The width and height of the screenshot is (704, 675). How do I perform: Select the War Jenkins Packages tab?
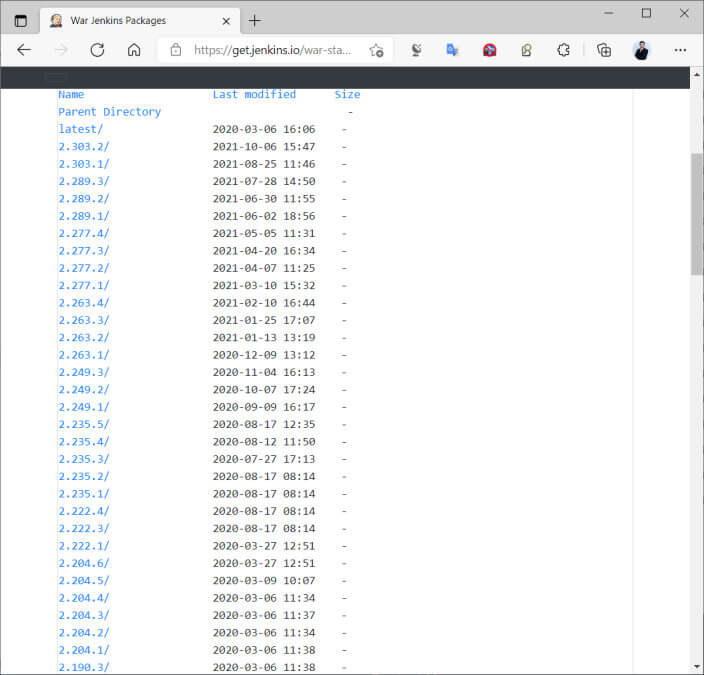click(x=140, y=21)
